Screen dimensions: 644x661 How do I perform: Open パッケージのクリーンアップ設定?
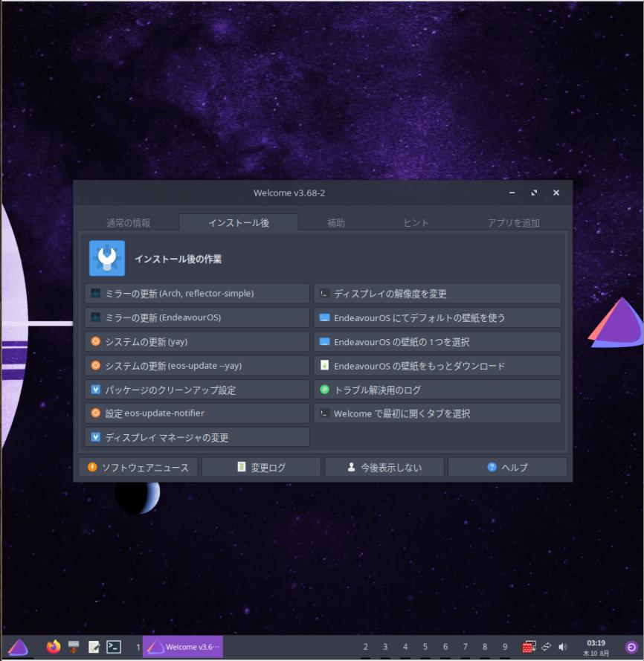(x=197, y=390)
